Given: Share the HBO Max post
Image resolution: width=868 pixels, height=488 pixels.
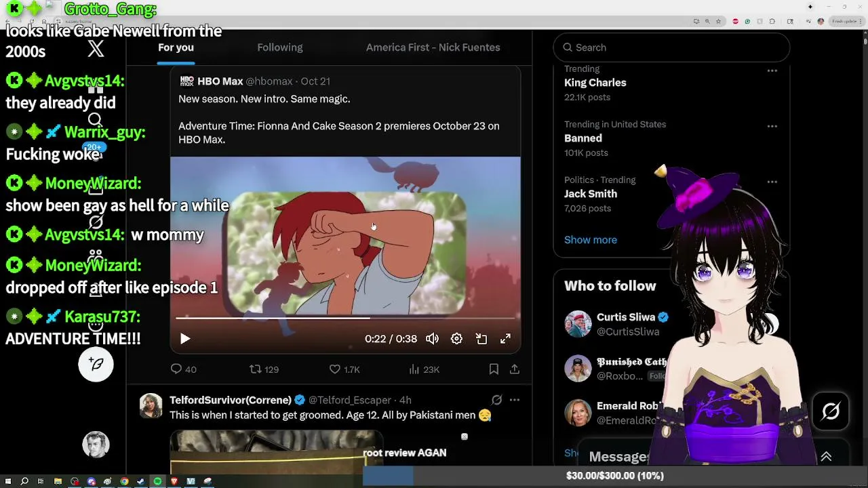Looking at the screenshot, I should [515, 369].
